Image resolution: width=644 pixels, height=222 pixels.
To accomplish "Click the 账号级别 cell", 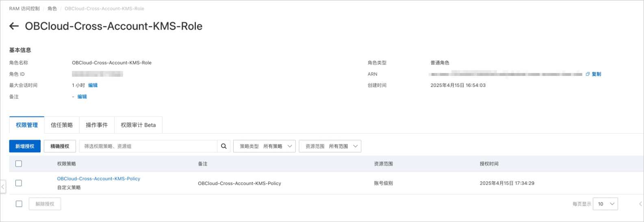I will (384, 183).
